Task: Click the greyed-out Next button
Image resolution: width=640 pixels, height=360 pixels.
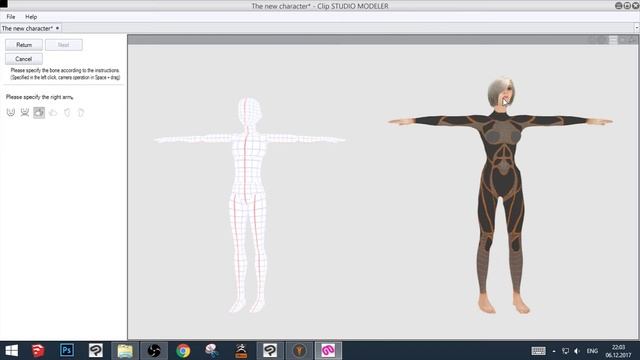Action: (x=64, y=45)
